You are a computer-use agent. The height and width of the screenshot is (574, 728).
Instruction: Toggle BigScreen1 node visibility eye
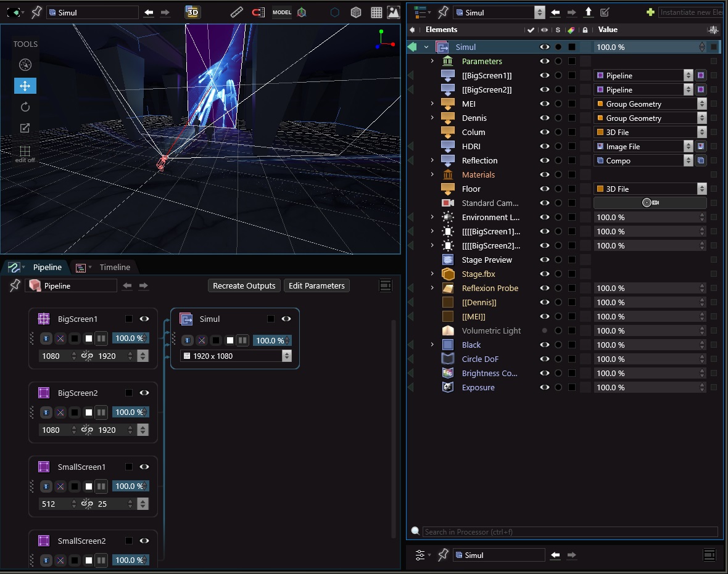coord(144,319)
